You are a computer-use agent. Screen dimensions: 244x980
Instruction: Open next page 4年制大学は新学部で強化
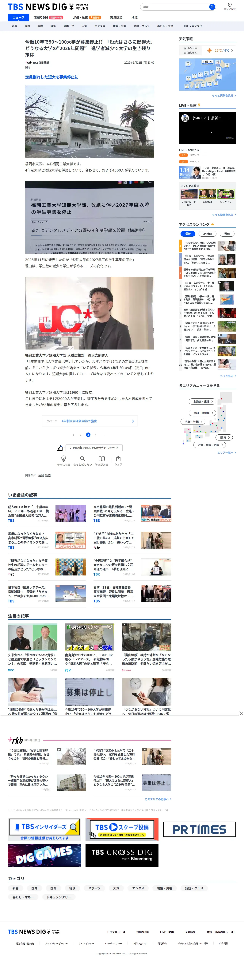pos(90,421)
